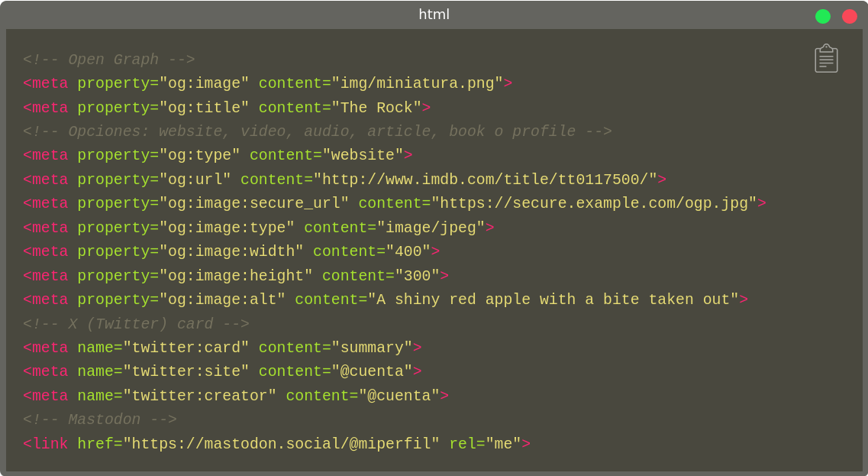Click the mastodon.social/@miperfil href URL

(x=281, y=444)
